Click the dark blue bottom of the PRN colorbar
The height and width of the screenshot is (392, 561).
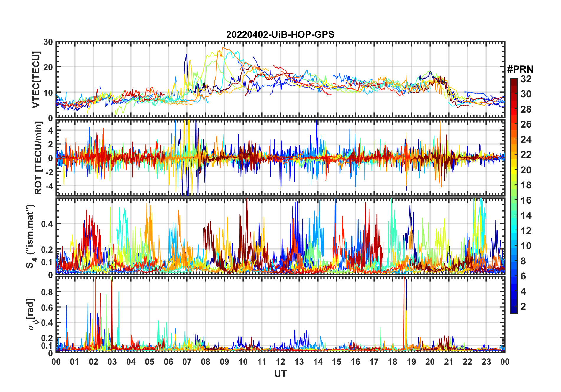point(514,311)
